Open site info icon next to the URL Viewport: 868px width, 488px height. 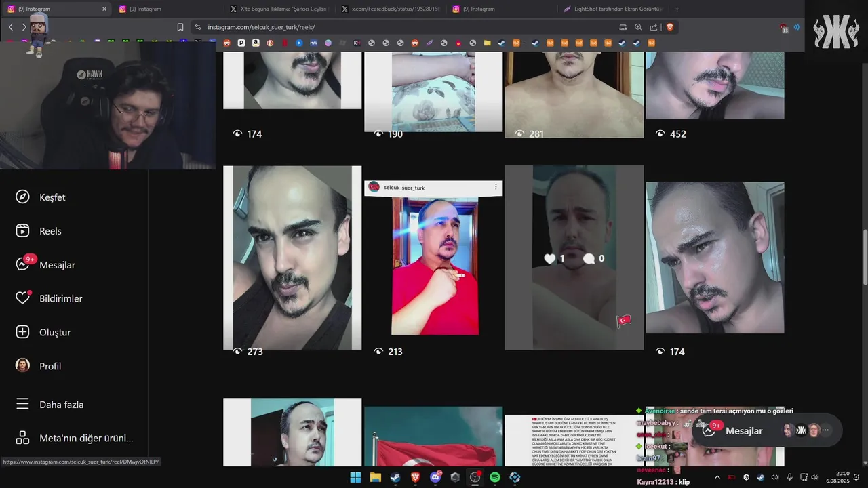197,27
